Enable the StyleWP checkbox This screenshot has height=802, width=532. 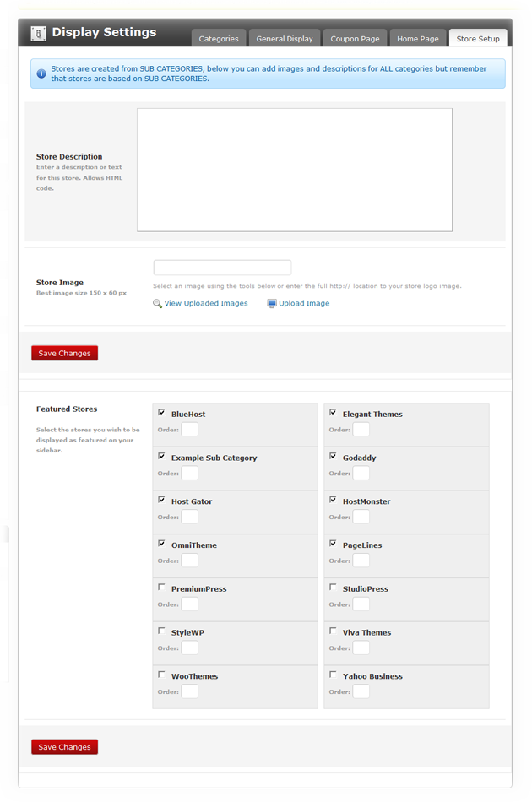coord(161,631)
